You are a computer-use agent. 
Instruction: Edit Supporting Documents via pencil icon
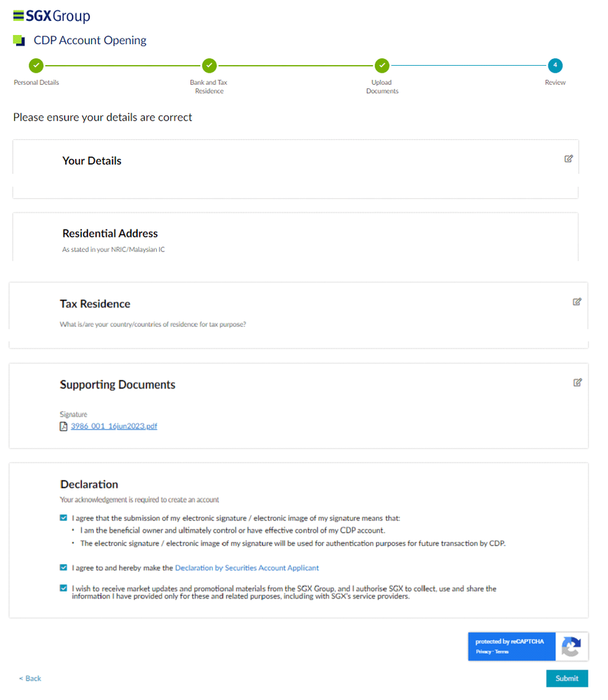(577, 382)
